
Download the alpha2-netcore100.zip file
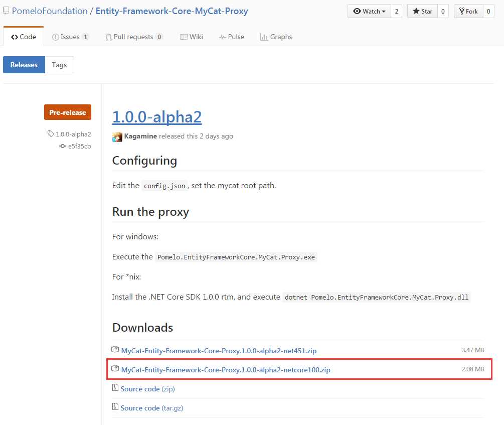pyautogui.click(x=226, y=370)
